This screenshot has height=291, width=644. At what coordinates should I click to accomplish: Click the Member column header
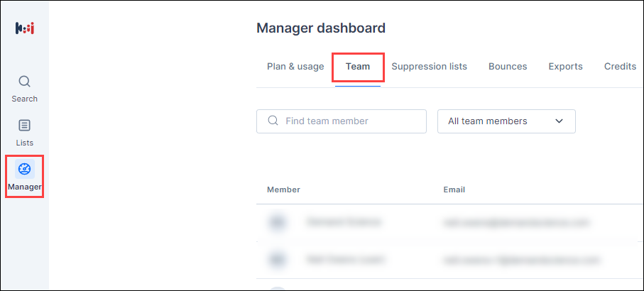[x=283, y=190]
